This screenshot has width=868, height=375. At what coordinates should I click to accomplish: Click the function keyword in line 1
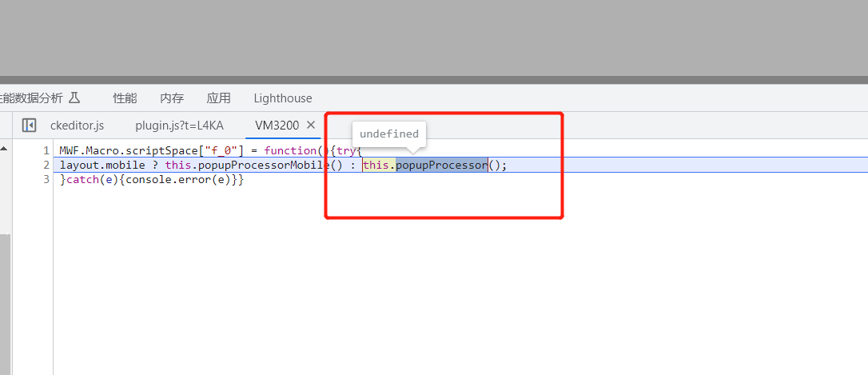[x=291, y=150]
